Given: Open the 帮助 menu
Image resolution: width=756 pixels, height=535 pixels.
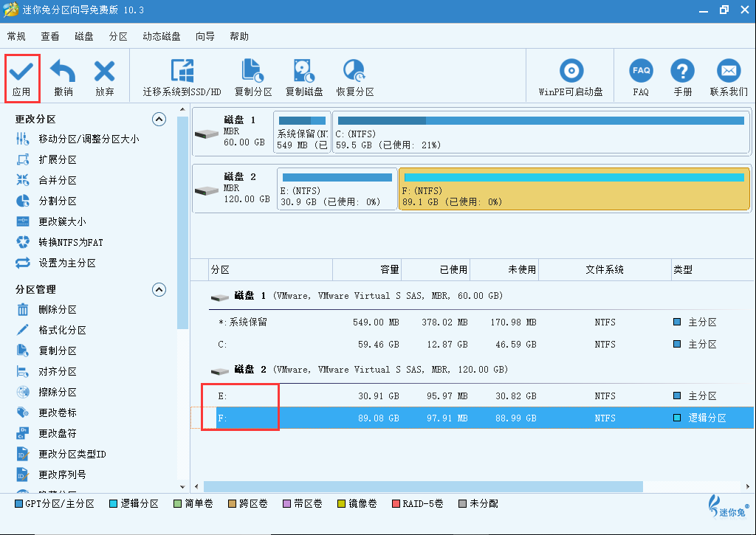Looking at the screenshot, I should [x=239, y=37].
